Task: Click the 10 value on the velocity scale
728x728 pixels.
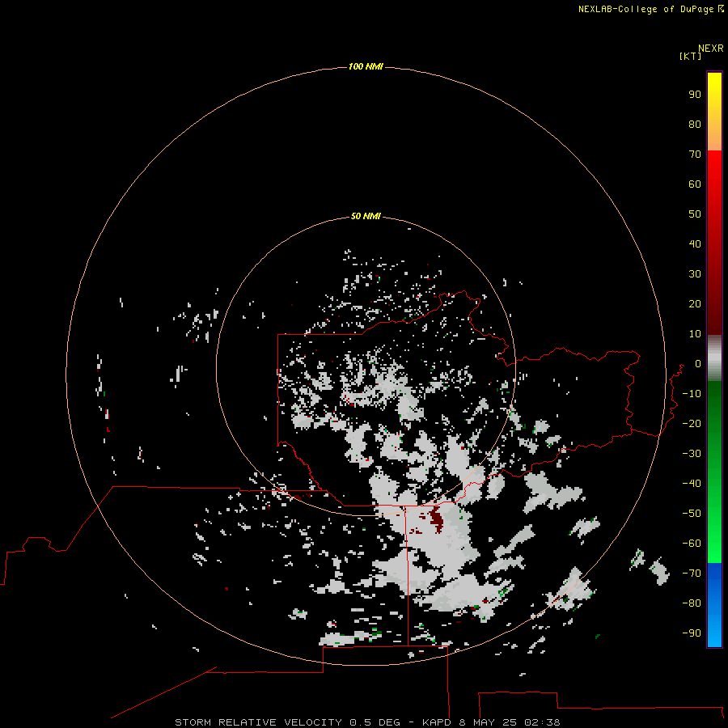Action: (695, 334)
